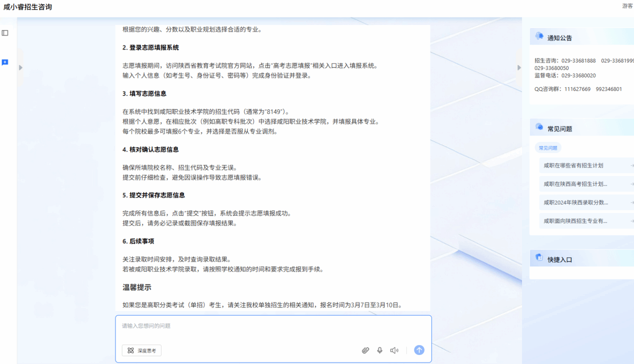Click the line about 高职分类考试（单招）考生
Image resolution: width=634 pixels, height=364 pixels.
(262, 305)
